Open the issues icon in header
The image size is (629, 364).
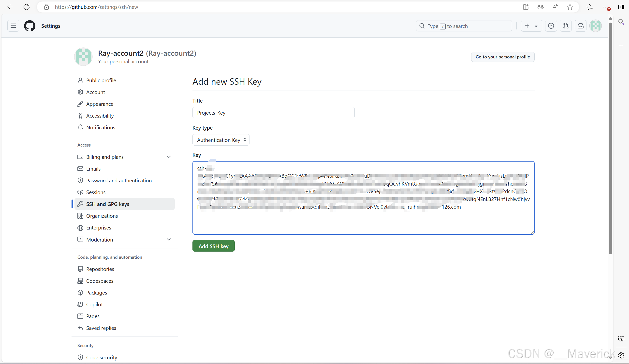(x=551, y=26)
